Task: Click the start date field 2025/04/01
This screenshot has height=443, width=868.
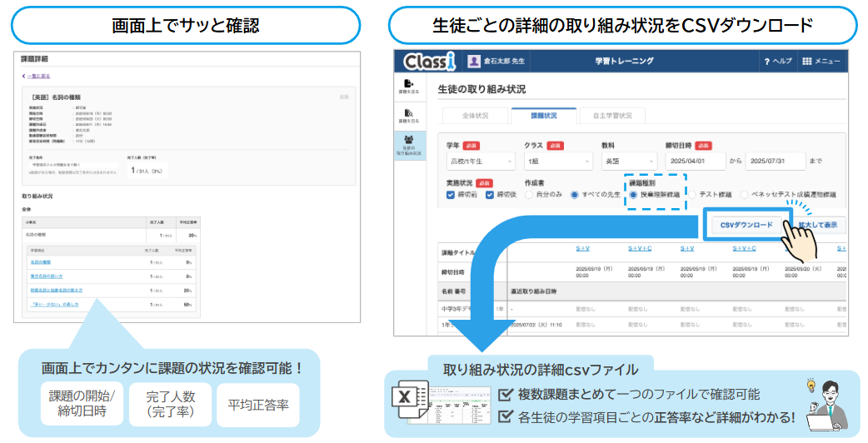Action: pos(696,162)
